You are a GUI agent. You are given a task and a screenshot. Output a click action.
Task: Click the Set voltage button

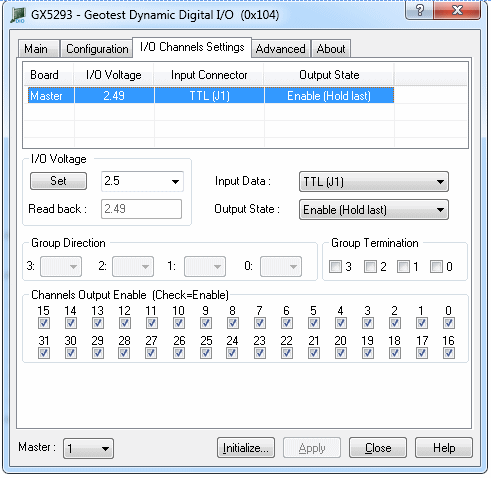point(58,181)
